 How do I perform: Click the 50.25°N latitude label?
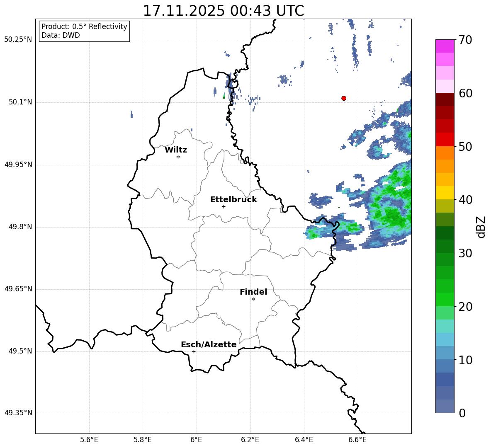[x=18, y=40]
